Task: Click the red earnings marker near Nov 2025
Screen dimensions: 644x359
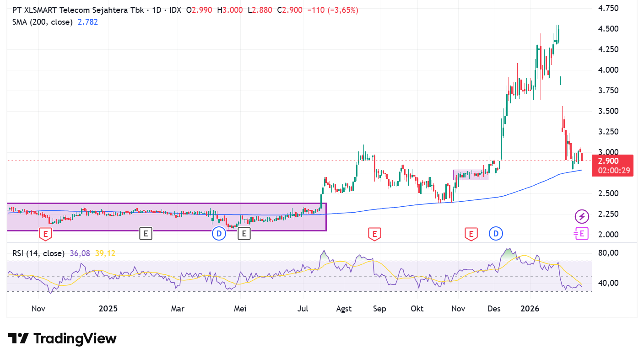Action: 470,234
